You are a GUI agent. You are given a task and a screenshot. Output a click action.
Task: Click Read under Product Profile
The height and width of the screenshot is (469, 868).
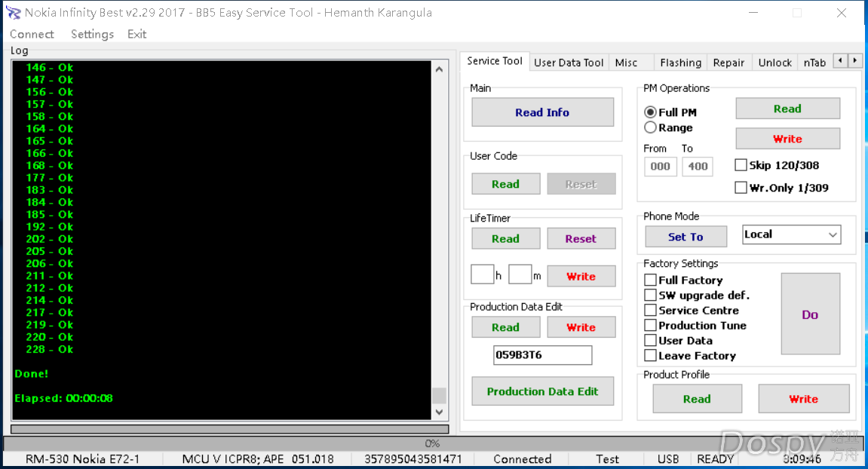pos(697,399)
